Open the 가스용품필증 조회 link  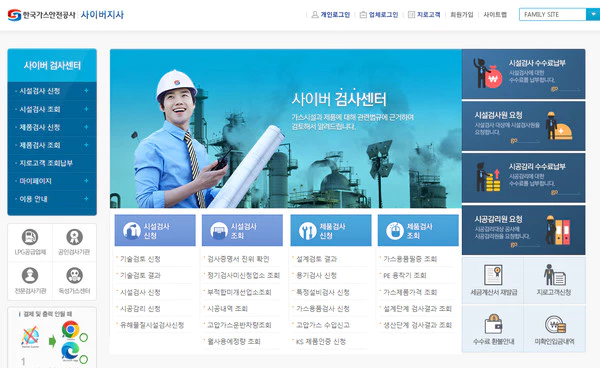coord(410,259)
